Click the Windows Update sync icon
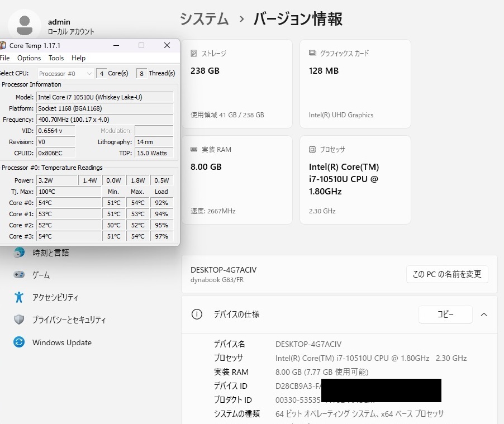504x424 pixels. [x=19, y=342]
